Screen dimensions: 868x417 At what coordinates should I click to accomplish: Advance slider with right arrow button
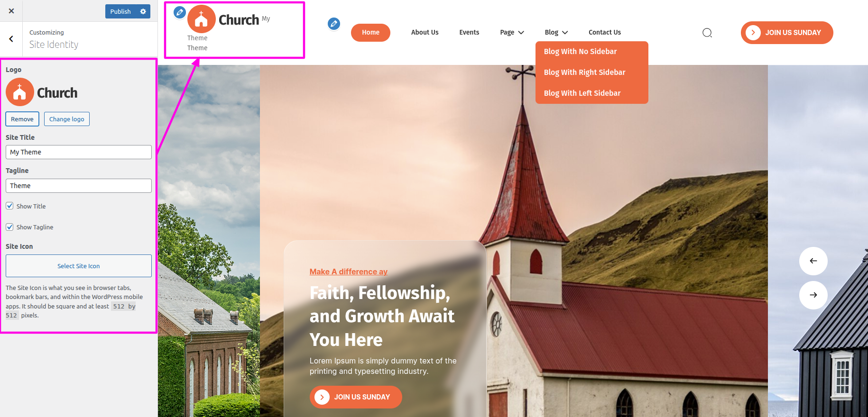coord(813,295)
